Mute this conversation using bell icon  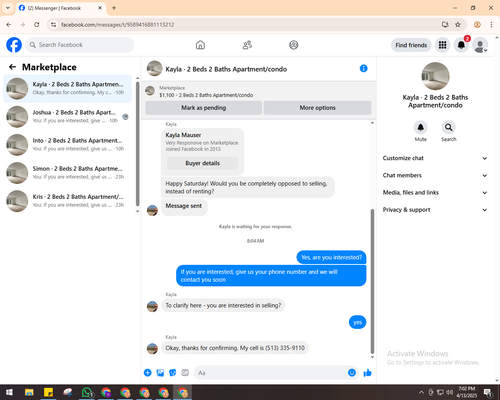point(421,127)
